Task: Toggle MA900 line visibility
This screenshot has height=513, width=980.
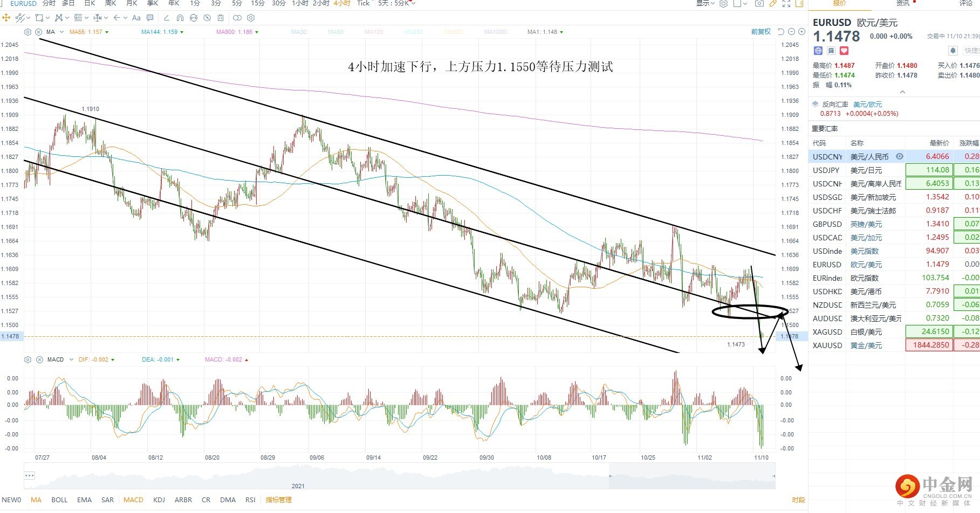Action: tap(237, 32)
